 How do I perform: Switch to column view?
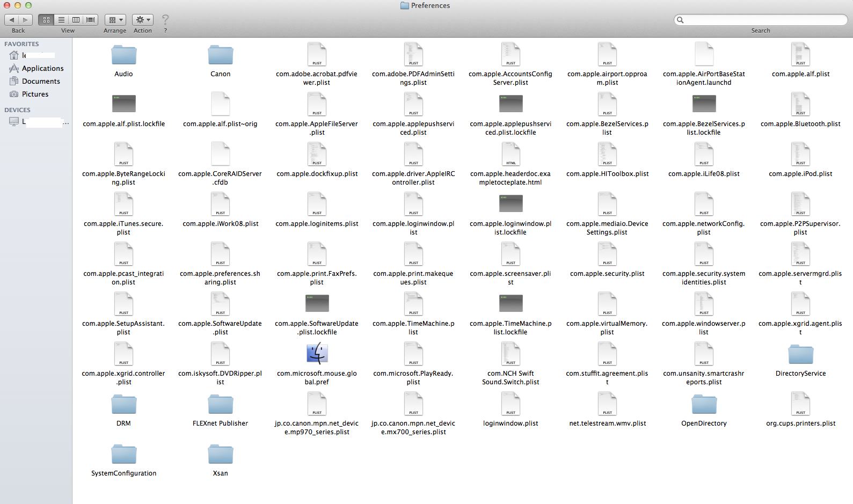coord(76,20)
